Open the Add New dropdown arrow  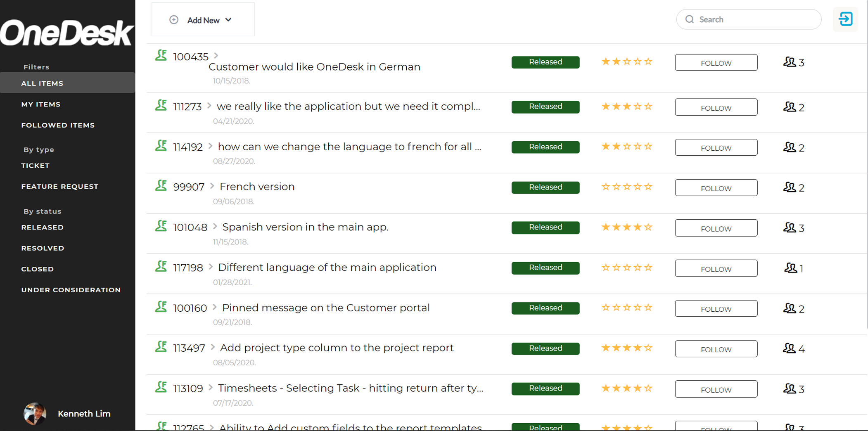pos(228,20)
